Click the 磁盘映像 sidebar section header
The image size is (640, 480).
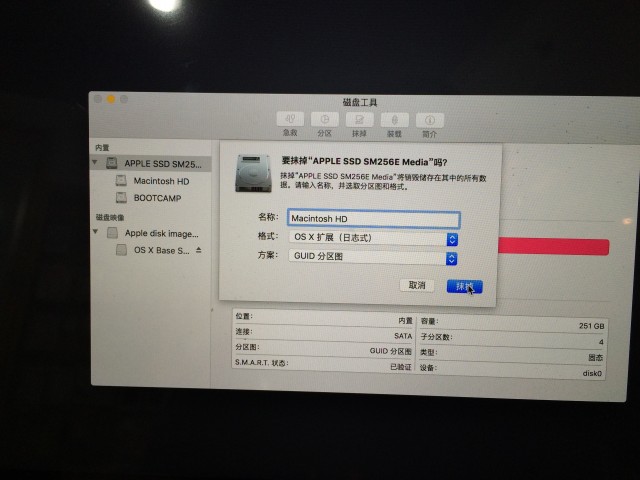coord(110,217)
